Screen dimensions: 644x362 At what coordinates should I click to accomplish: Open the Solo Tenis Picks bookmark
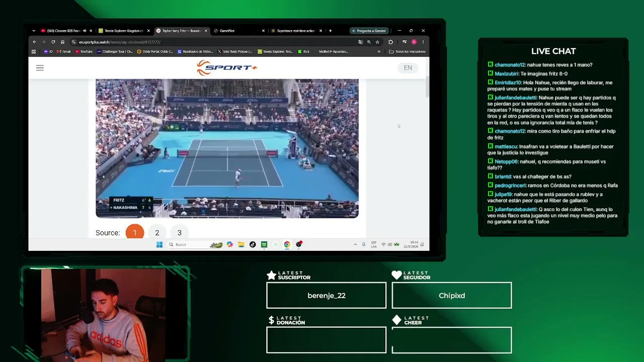[x=235, y=51]
